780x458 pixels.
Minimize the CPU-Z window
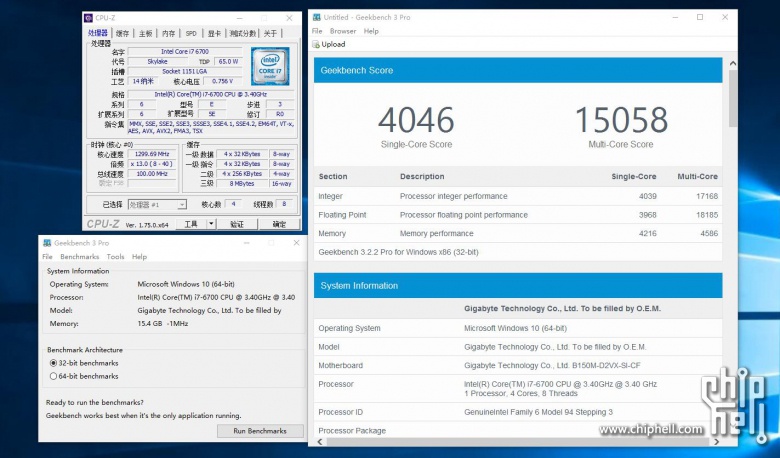(239, 18)
